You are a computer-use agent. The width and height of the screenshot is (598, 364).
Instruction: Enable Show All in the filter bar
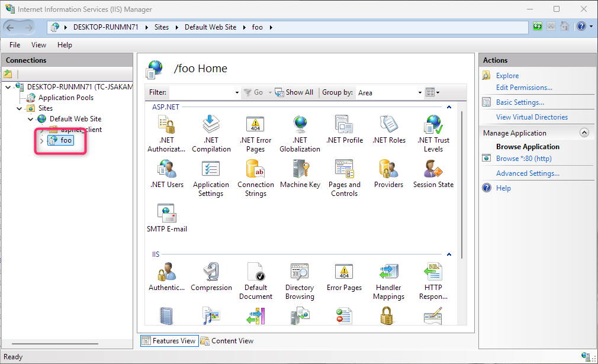(294, 92)
